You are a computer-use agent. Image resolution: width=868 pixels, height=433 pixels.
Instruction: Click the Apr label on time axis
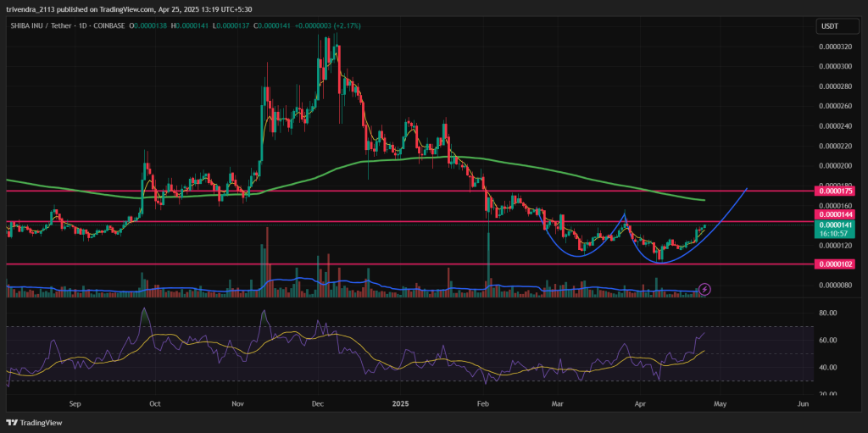tap(641, 403)
